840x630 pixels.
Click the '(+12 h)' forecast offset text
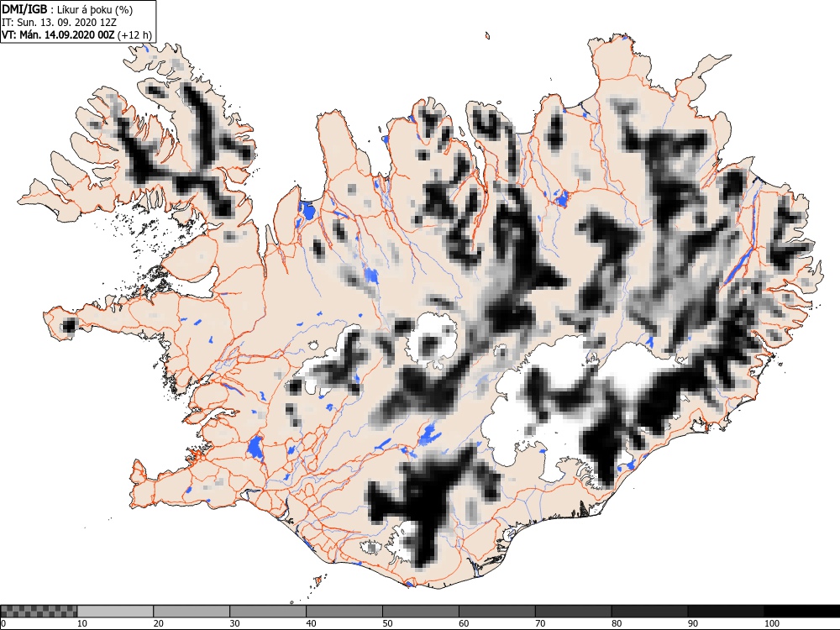[134, 35]
